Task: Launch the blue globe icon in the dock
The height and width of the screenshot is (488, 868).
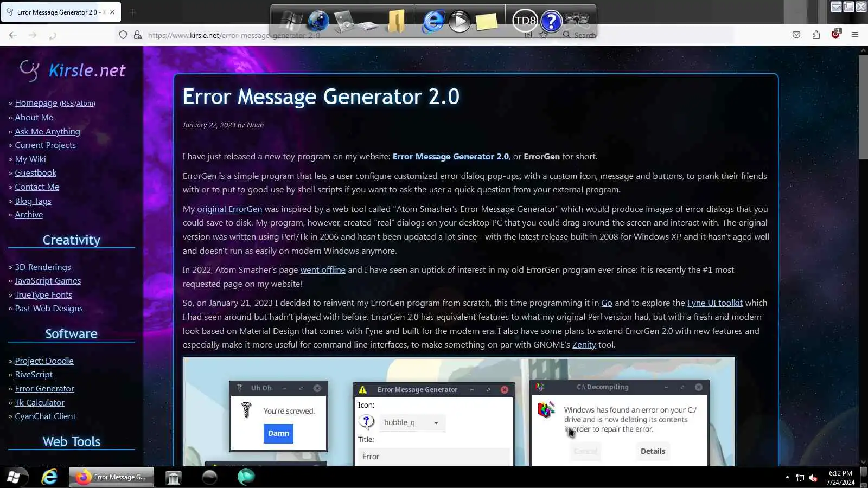Action: (x=318, y=21)
